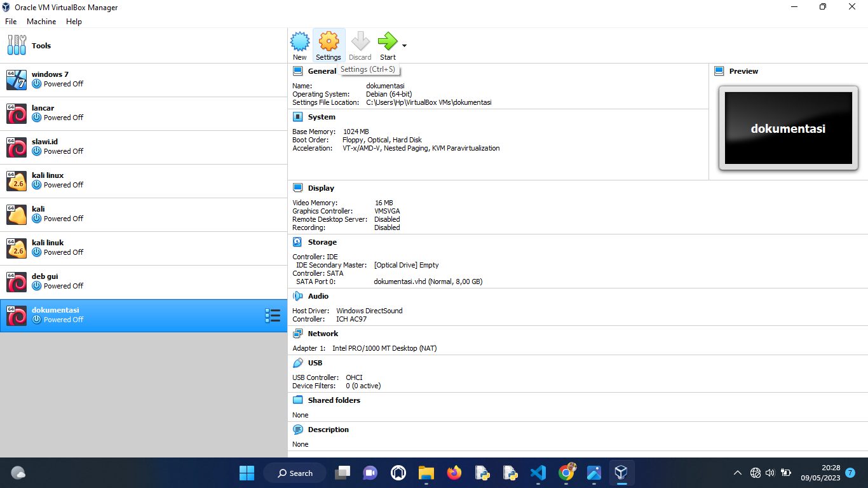Open Settings for the selected VM

(x=329, y=45)
